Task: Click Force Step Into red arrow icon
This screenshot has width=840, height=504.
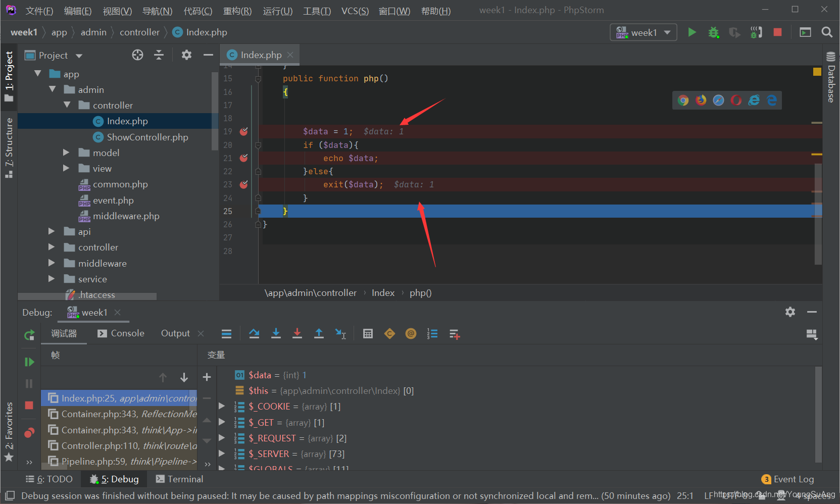Action: point(297,333)
